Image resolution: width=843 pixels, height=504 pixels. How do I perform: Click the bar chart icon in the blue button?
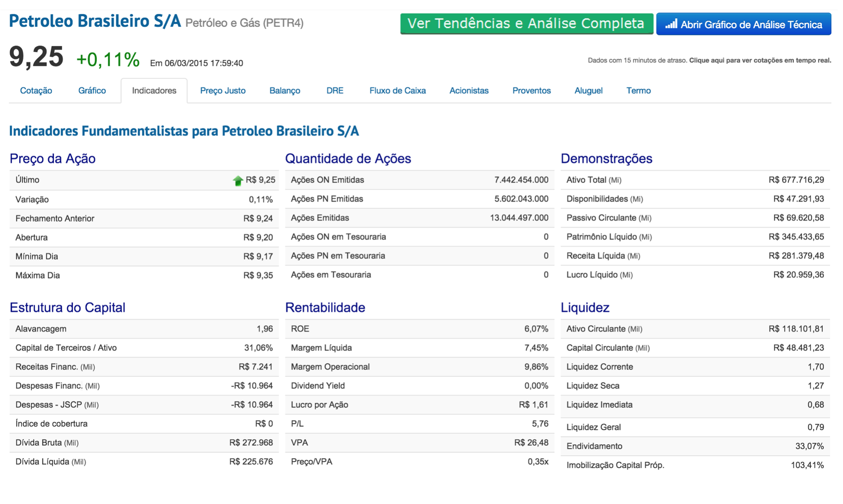671,24
